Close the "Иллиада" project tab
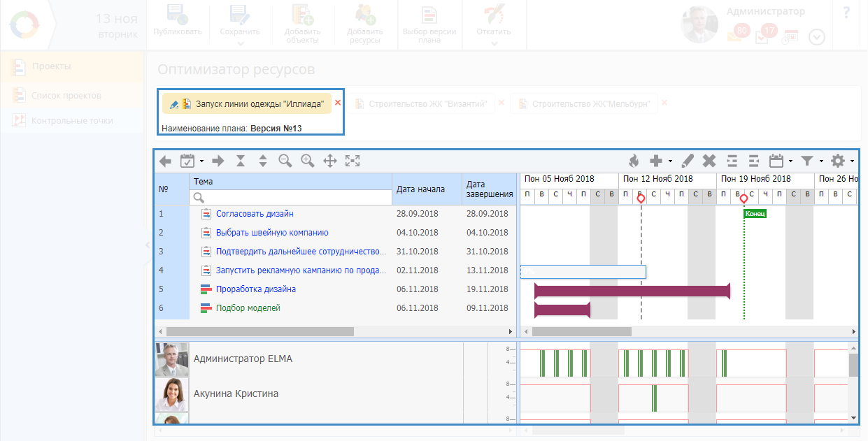Viewport: 868px width, 441px height. [338, 103]
